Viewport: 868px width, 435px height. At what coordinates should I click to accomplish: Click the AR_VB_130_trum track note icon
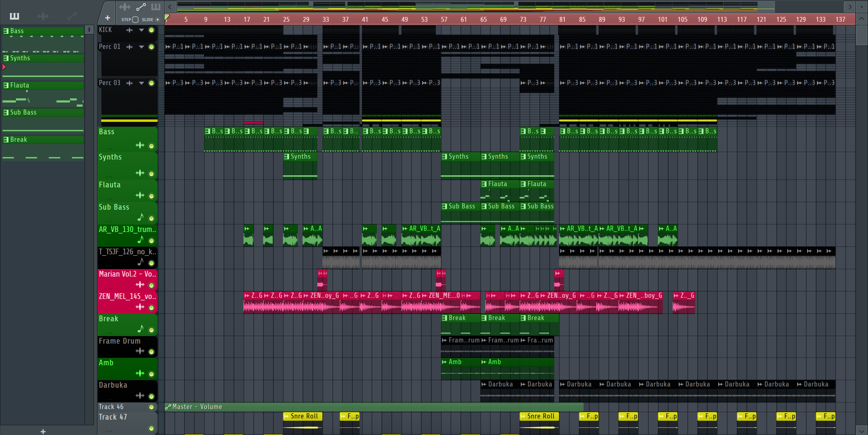(140, 240)
